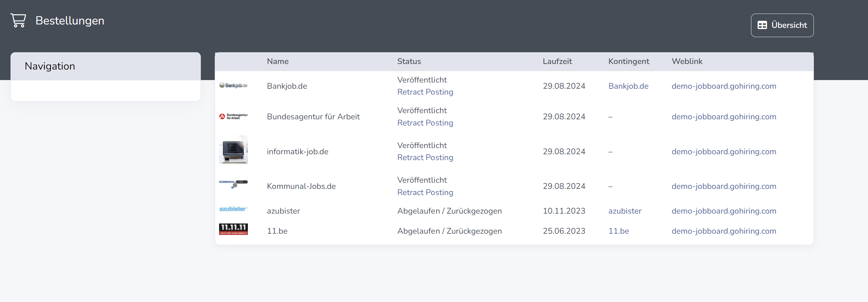This screenshot has width=868, height=302.
Task: Click the 10.11.2023 date for azubister
Action: click(564, 211)
